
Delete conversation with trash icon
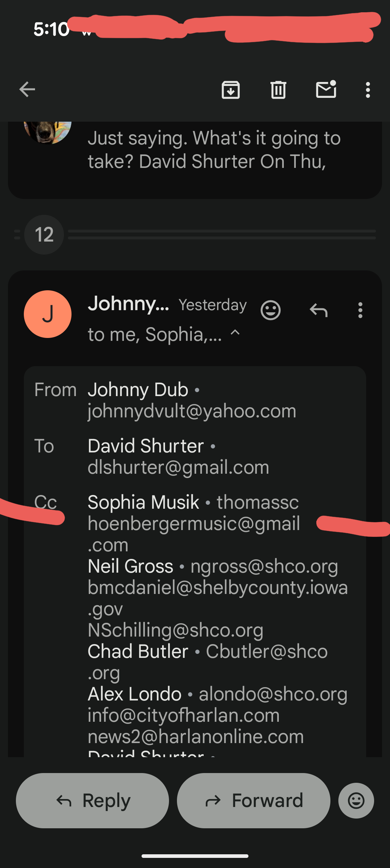point(278,90)
